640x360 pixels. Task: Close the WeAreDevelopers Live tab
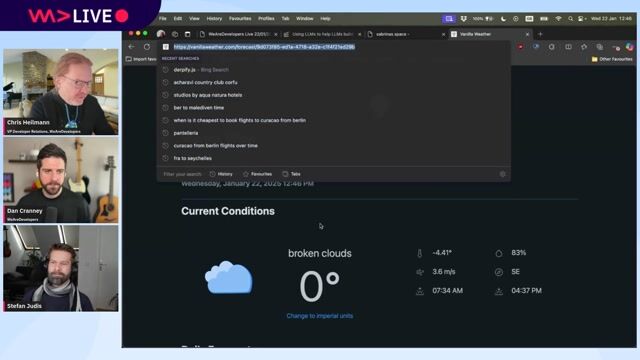276,34
